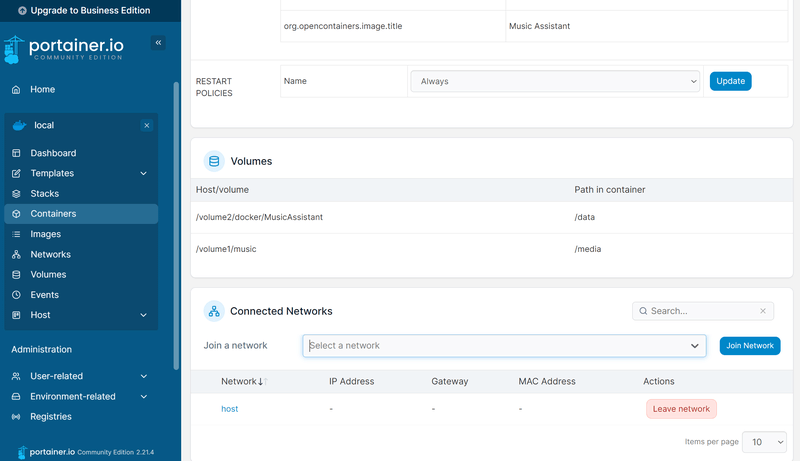
Task: Click footer Portainer logo icon
Action: tap(22, 452)
